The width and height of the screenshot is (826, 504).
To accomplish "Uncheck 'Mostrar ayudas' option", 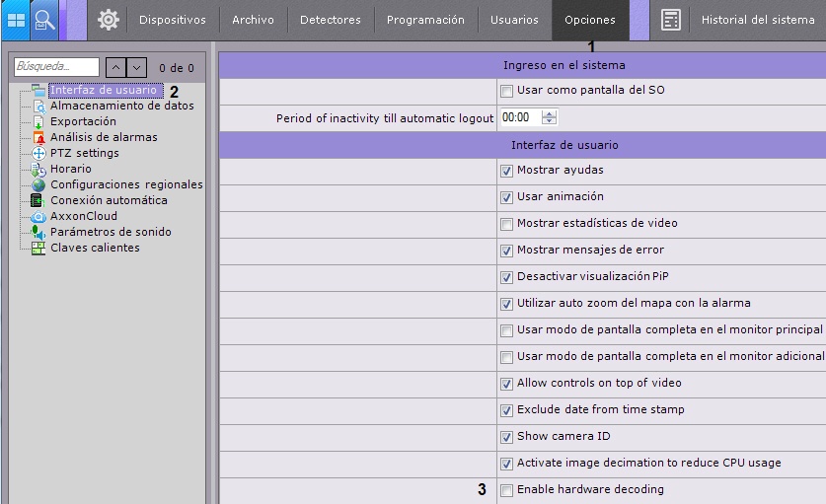I will (x=507, y=171).
